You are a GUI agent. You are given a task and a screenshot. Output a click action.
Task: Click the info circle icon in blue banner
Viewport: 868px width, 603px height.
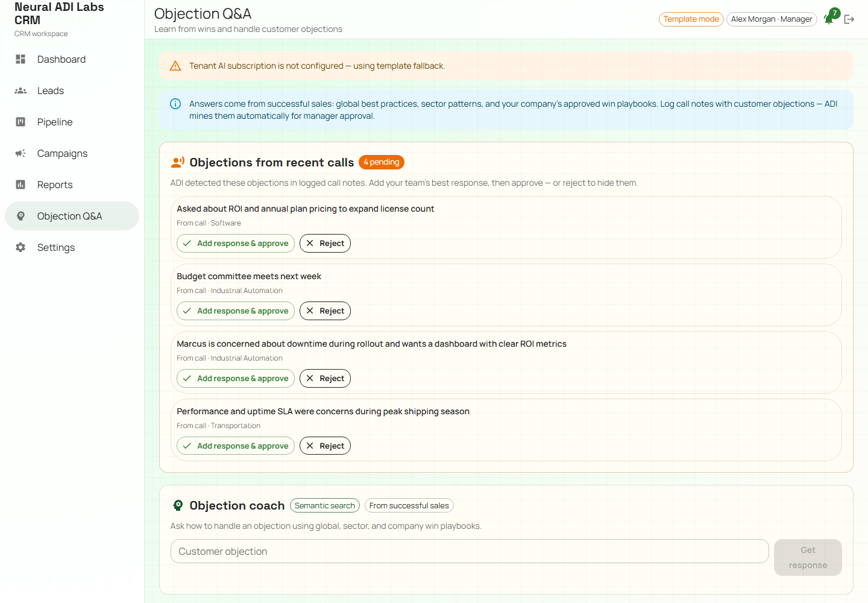pos(175,104)
